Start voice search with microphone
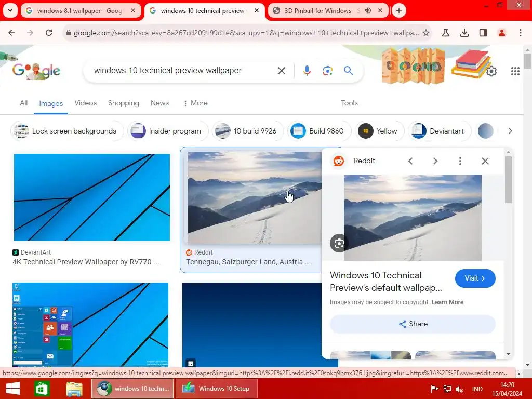The width and height of the screenshot is (532, 399). pyautogui.click(x=307, y=71)
